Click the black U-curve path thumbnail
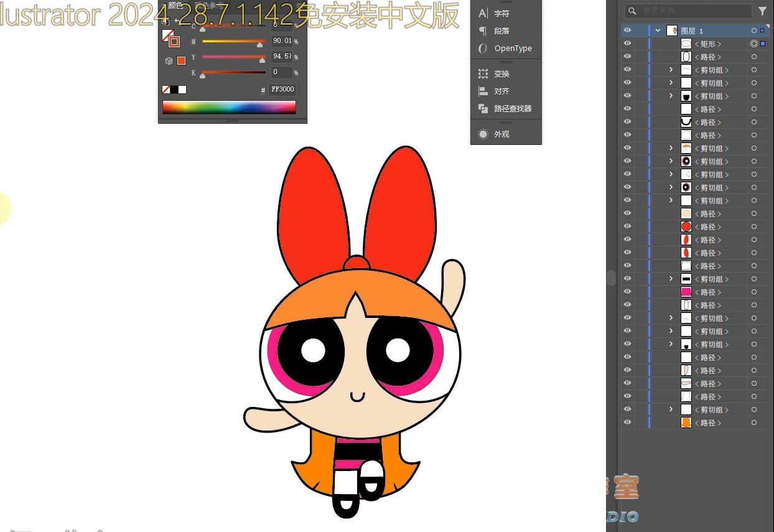 coord(686,122)
